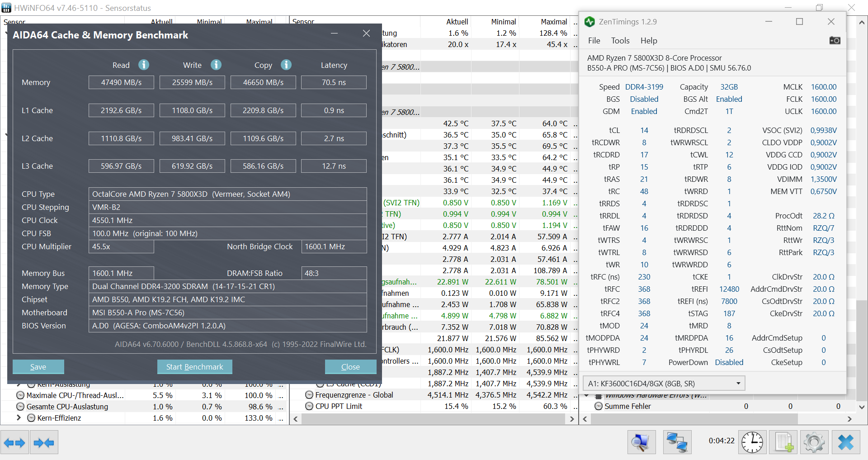Save the AIDA64 benchmark results
Viewport: 868px width, 460px height.
38,366
